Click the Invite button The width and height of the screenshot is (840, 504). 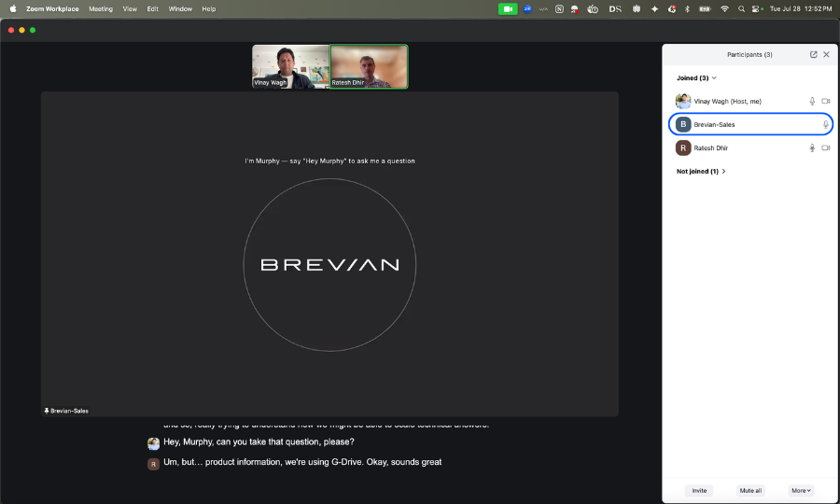pos(699,491)
